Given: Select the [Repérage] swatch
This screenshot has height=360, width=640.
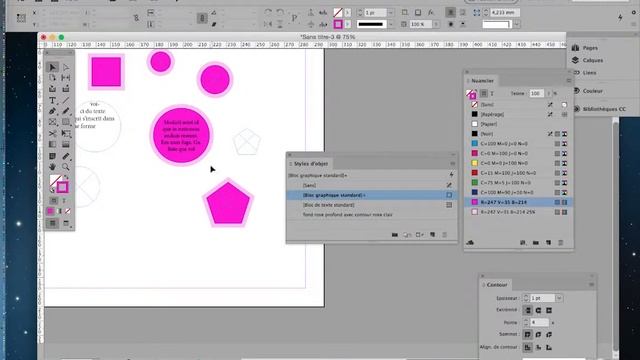Looking at the screenshot, I should pyautogui.click(x=519, y=114).
